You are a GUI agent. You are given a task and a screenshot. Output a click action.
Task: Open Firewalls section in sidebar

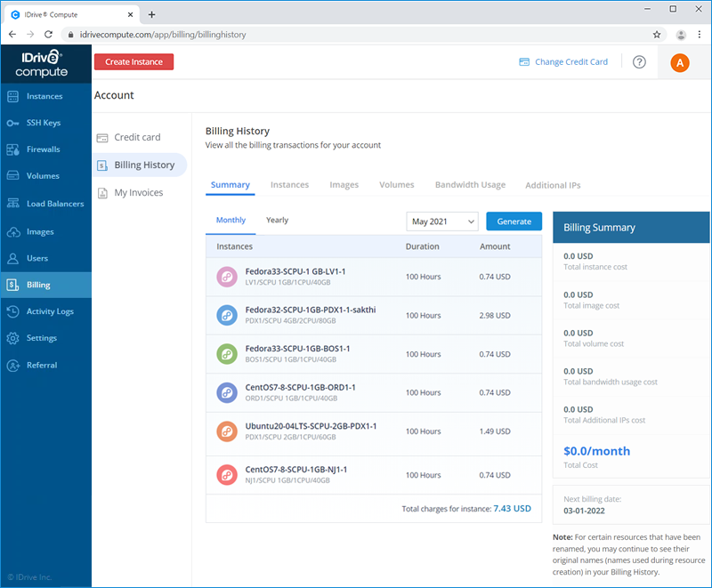pos(43,149)
